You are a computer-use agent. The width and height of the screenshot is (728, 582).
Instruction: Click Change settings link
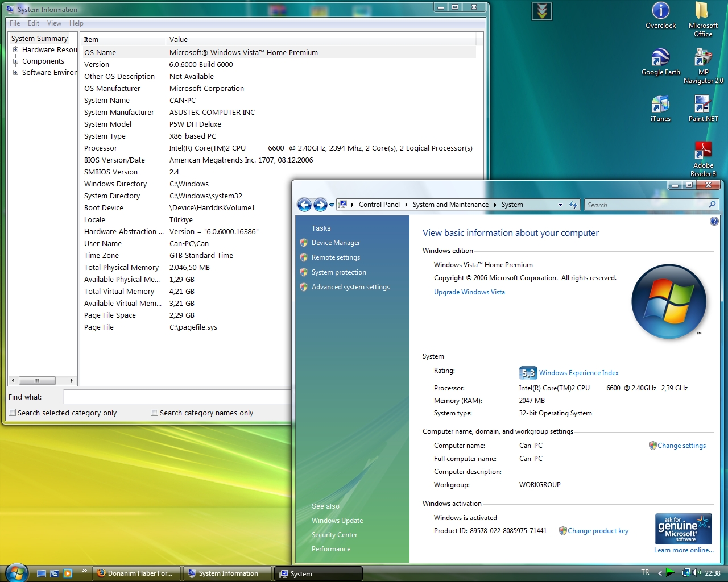[681, 446]
